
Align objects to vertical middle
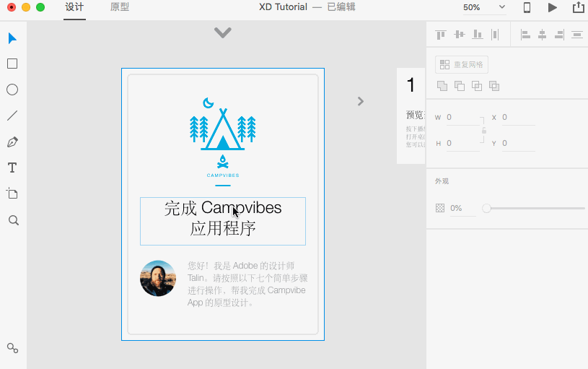click(460, 35)
